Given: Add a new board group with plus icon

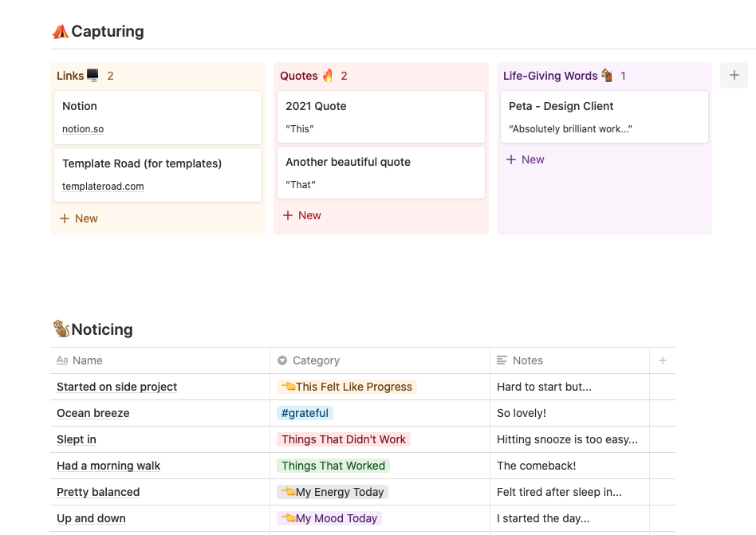Looking at the screenshot, I should pos(734,76).
